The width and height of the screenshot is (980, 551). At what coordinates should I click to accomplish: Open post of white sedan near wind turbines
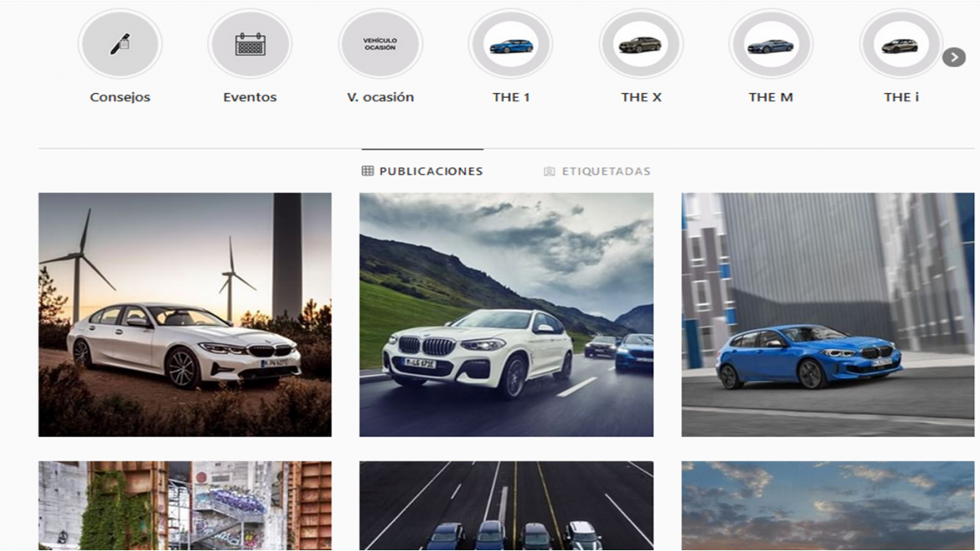point(184,314)
